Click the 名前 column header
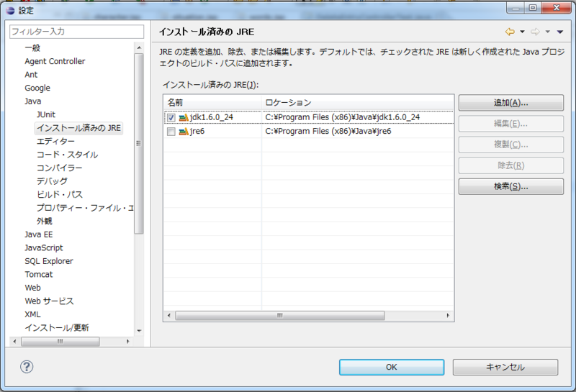The image size is (576, 392). (x=212, y=102)
